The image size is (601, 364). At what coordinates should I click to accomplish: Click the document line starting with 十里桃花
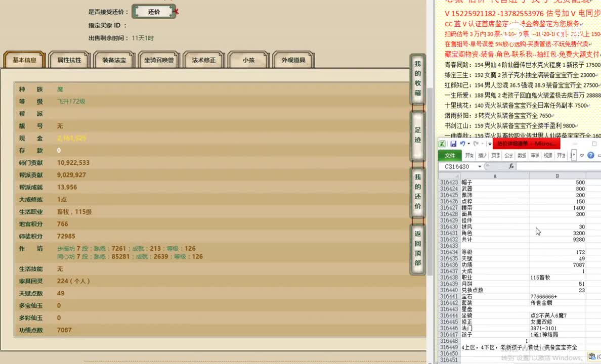tap(518, 105)
